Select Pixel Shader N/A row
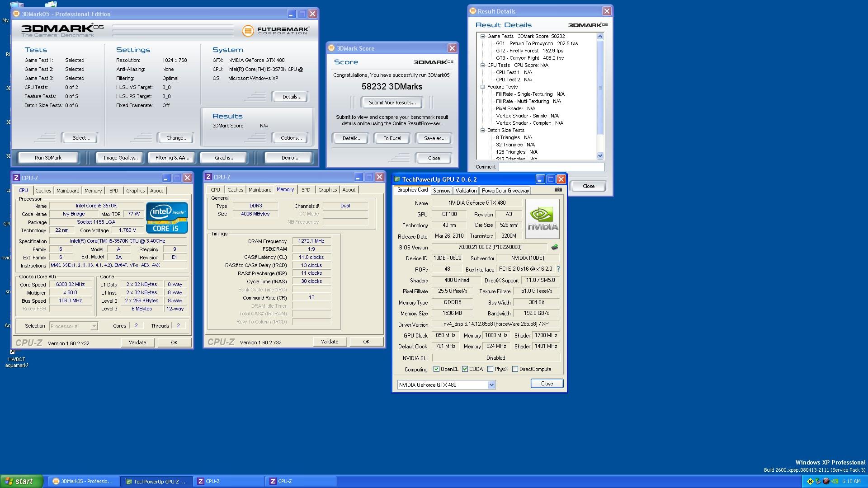The height and width of the screenshot is (488, 868). point(515,108)
